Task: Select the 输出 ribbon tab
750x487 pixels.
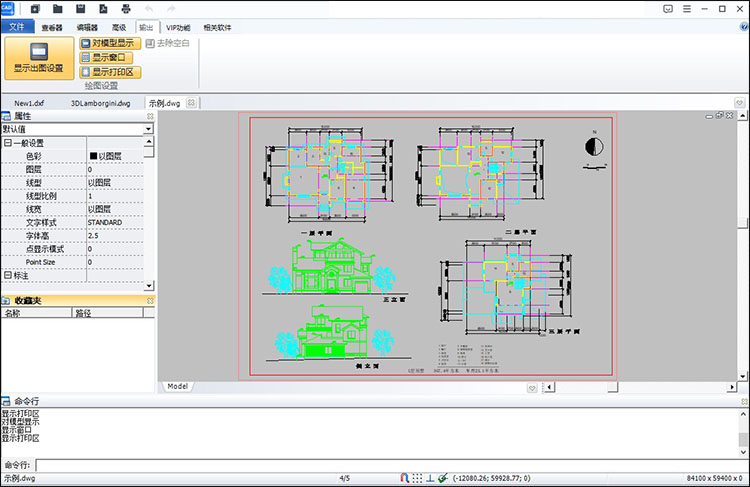Action: pyautogui.click(x=146, y=28)
